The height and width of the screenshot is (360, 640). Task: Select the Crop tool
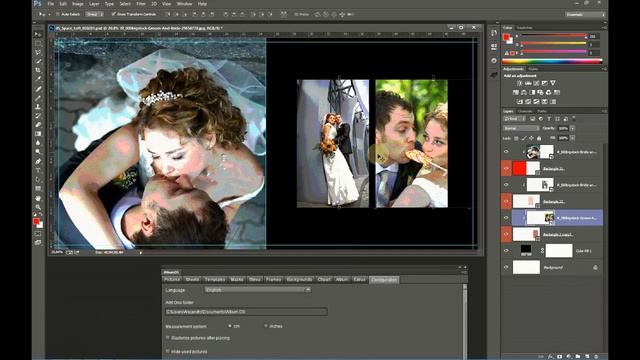[38, 70]
